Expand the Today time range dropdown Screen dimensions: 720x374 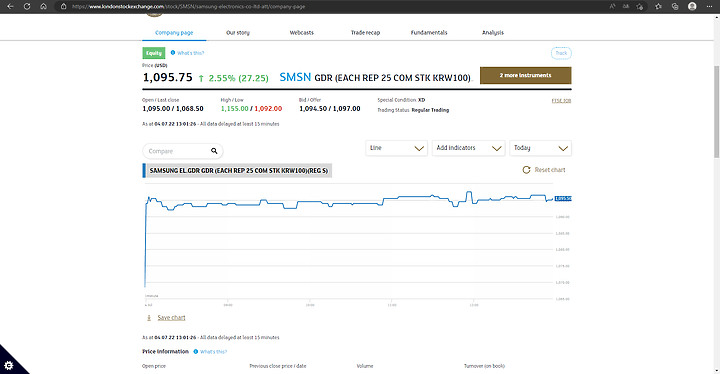[540, 148]
